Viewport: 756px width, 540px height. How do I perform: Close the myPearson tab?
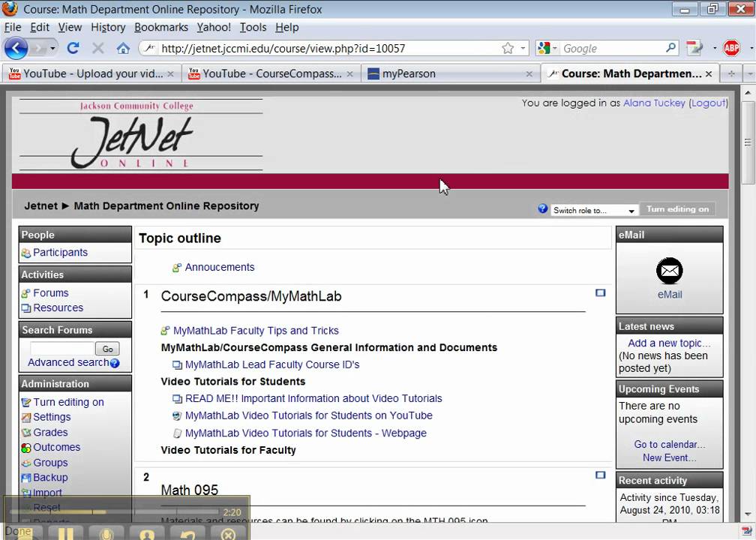[529, 73]
